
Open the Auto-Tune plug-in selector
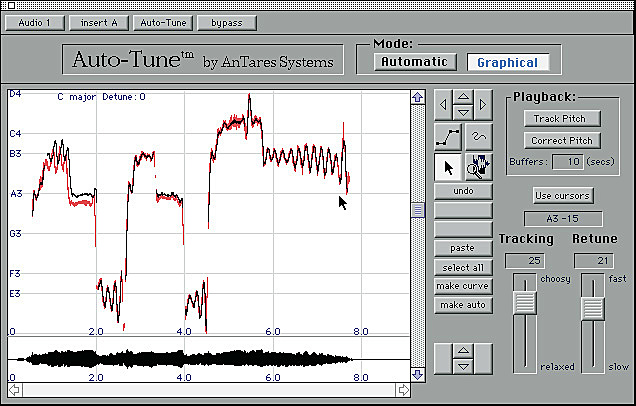click(163, 23)
